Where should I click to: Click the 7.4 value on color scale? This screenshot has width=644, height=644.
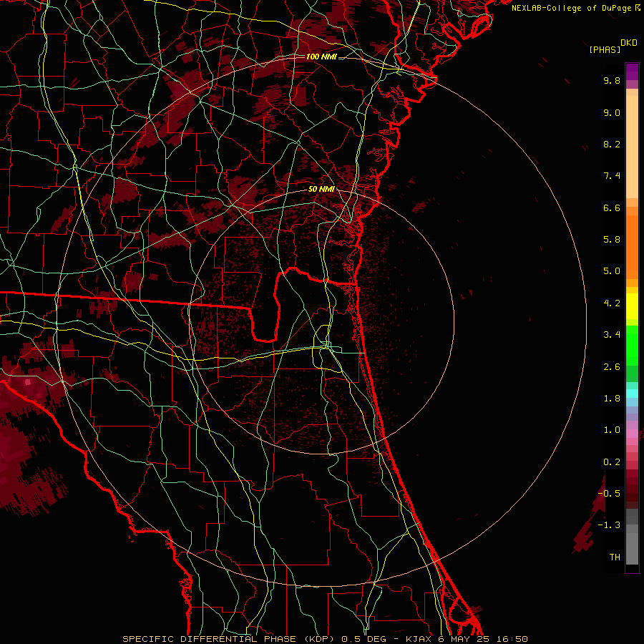click(x=612, y=176)
